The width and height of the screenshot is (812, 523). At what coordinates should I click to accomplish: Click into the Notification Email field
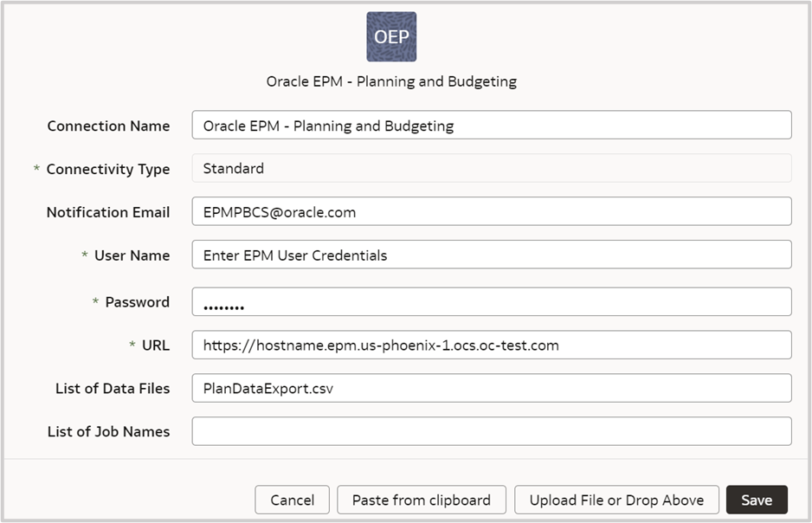[491, 211]
